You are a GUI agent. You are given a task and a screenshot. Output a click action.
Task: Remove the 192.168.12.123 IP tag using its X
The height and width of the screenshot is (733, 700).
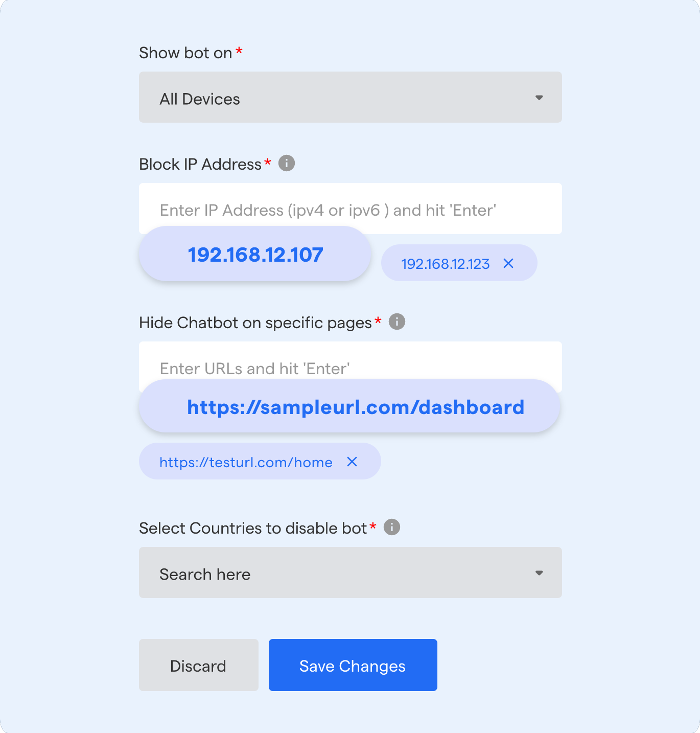click(x=508, y=263)
